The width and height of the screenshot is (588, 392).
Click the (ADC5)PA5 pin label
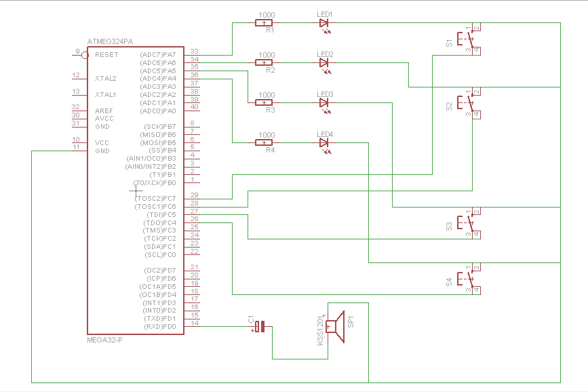tap(158, 71)
